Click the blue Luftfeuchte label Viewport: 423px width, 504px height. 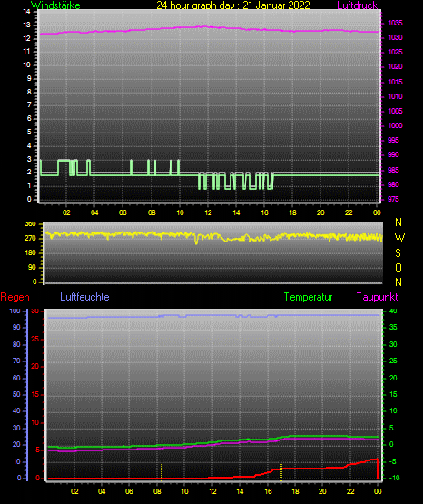[84, 297]
